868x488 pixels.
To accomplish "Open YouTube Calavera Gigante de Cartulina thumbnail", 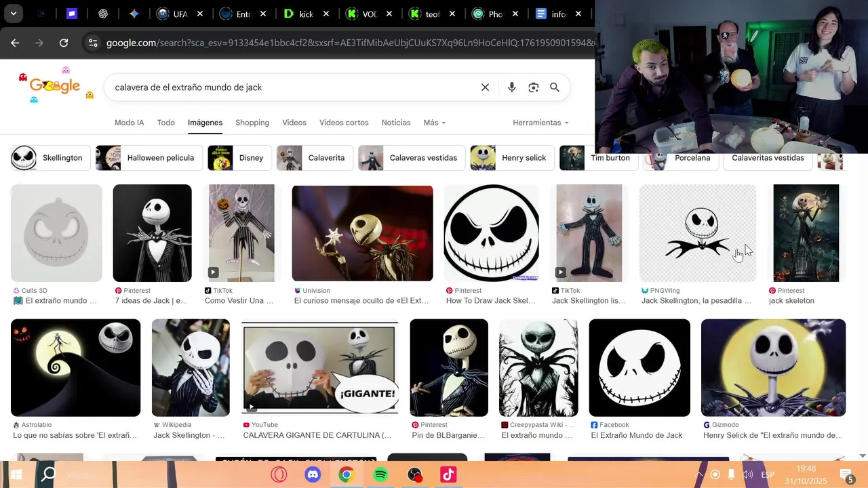I will pos(320,368).
